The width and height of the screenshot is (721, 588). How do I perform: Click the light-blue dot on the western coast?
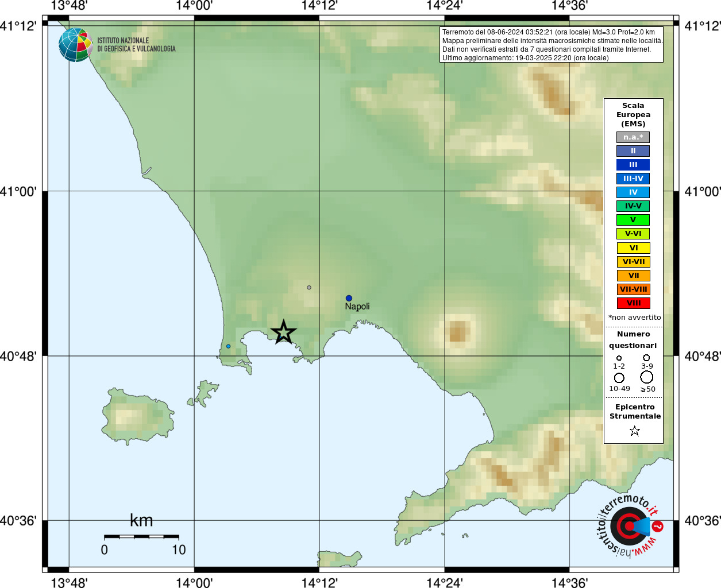tap(228, 346)
